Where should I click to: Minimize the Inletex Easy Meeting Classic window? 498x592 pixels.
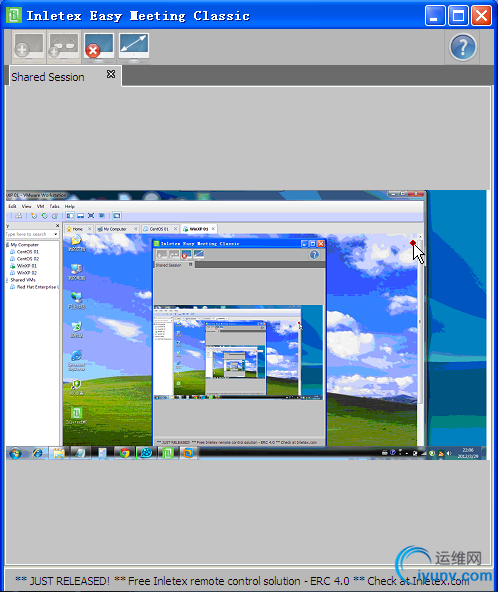(x=435, y=16)
